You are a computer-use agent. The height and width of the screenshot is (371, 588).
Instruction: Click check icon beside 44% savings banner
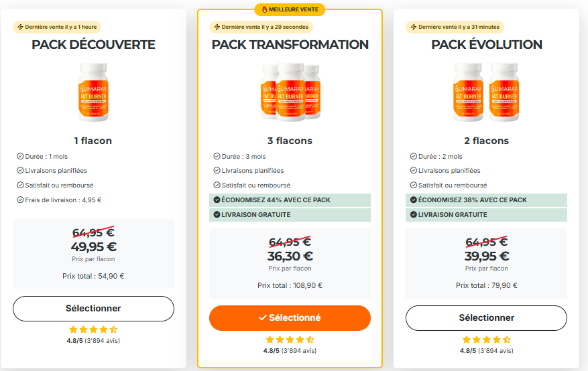click(x=217, y=200)
